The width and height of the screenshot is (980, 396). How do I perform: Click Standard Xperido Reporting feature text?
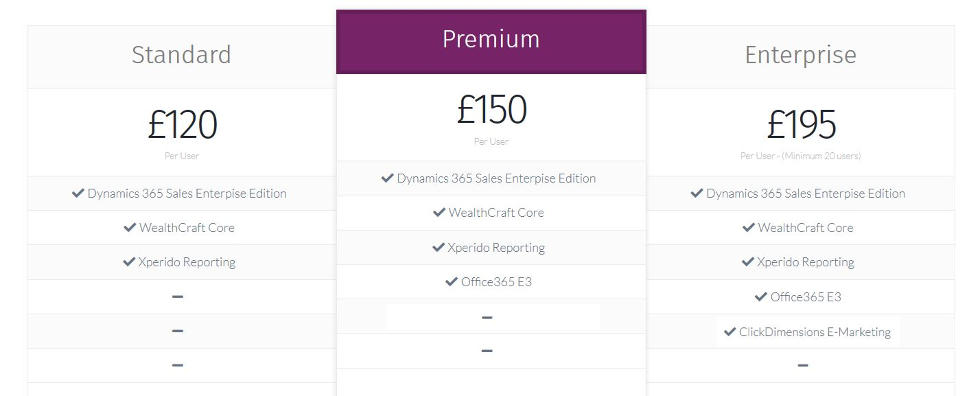187,262
